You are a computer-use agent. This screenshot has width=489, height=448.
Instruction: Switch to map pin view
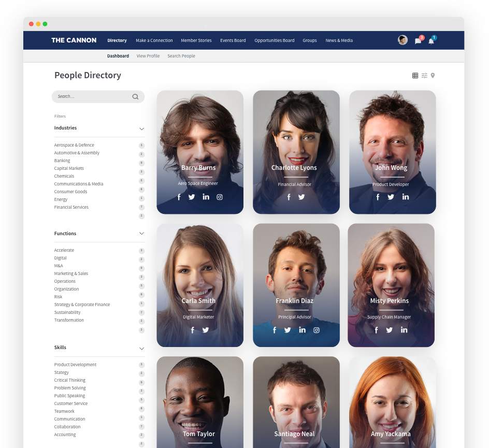click(x=433, y=76)
